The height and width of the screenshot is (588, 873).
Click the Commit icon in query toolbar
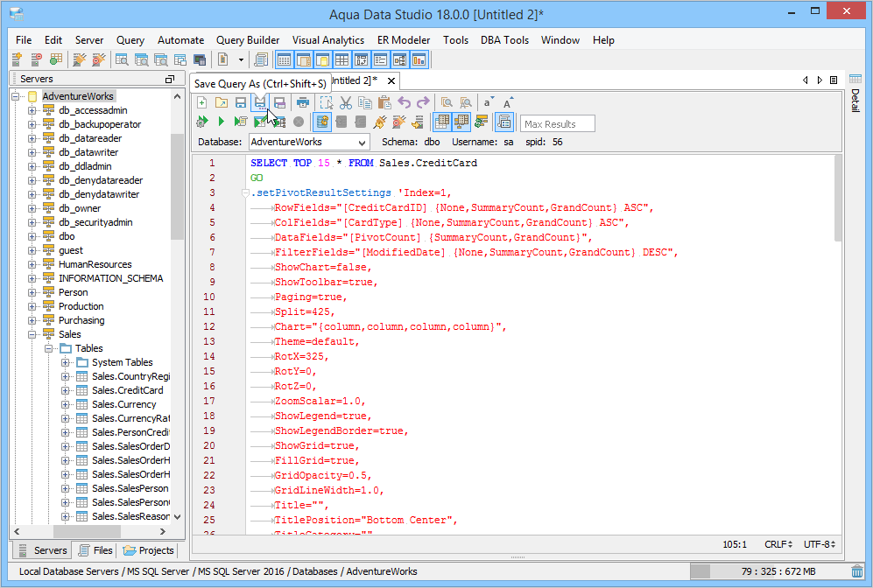[x=341, y=122]
